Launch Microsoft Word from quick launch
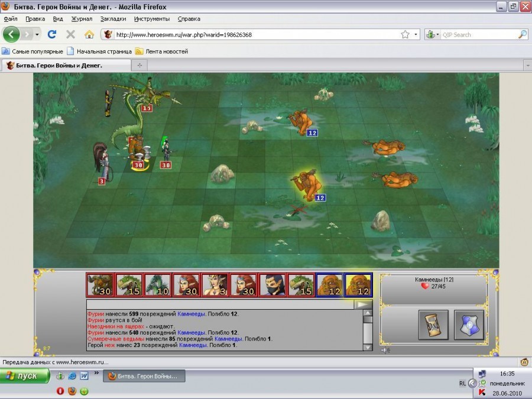The image size is (532, 399). pyautogui.click(x=84, y=376)
